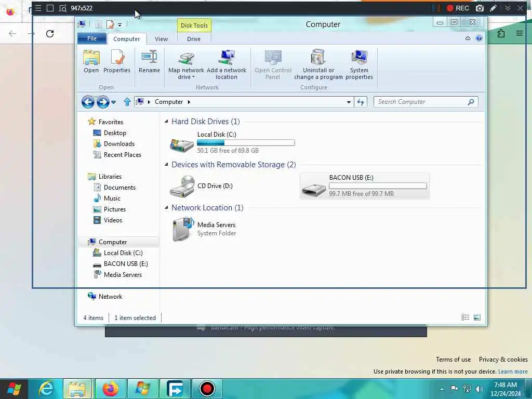Collapse the Hard Disk Drives group
The width and height of the screenshot is (532, 399).
pos(166,121)
